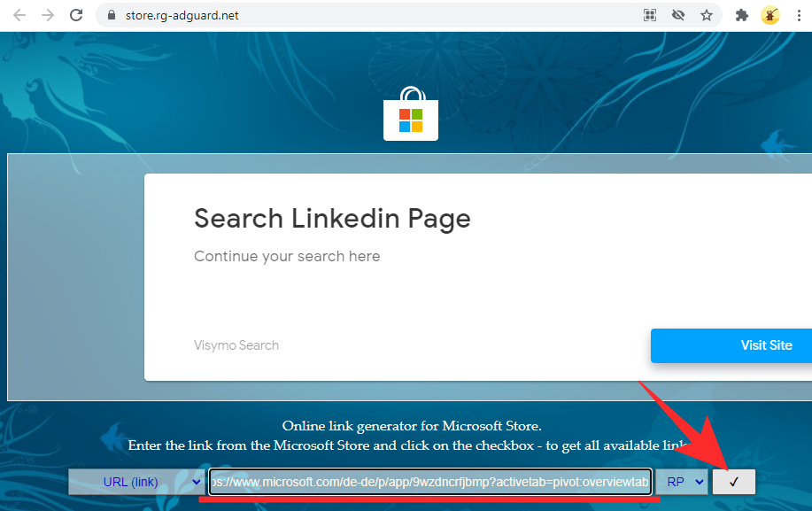
Task: Focus the Microsoft Store link input field
Action: pos(430,482)
